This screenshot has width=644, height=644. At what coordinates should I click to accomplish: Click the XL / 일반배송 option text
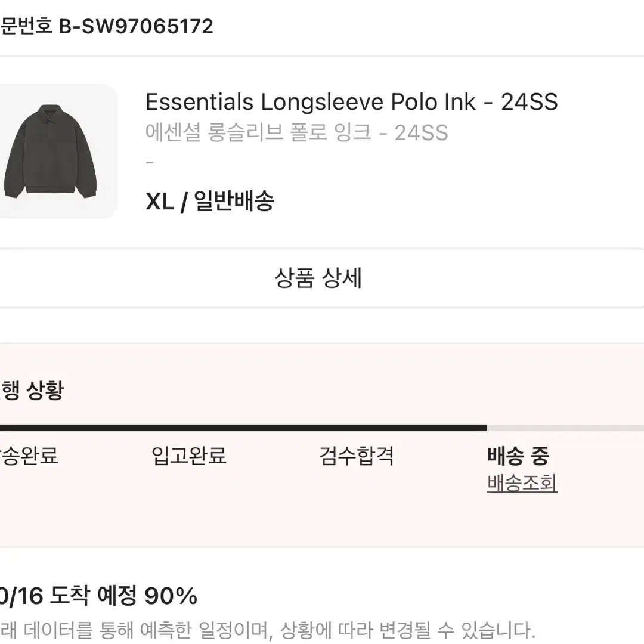point(210,202)
